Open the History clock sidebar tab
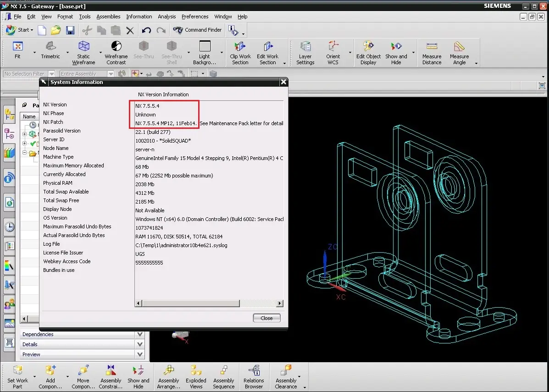This screenshot has height=392, width=549. click(10, 227)
